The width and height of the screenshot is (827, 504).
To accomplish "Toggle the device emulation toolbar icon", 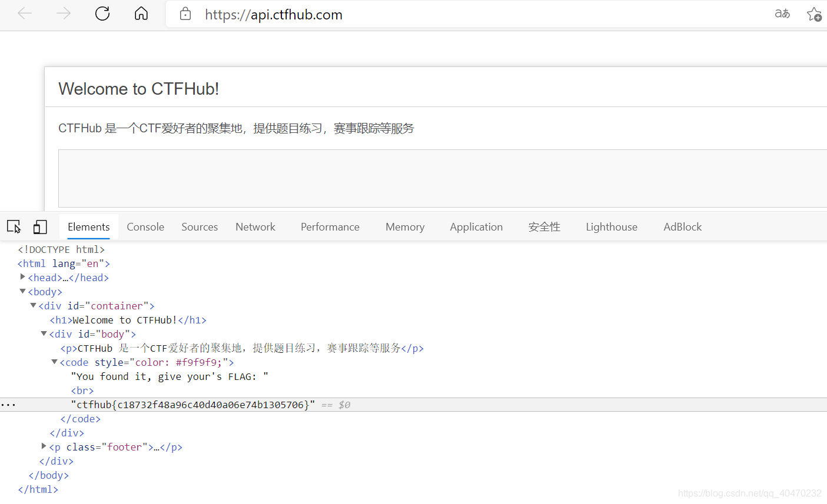I will tap(40, 227).
